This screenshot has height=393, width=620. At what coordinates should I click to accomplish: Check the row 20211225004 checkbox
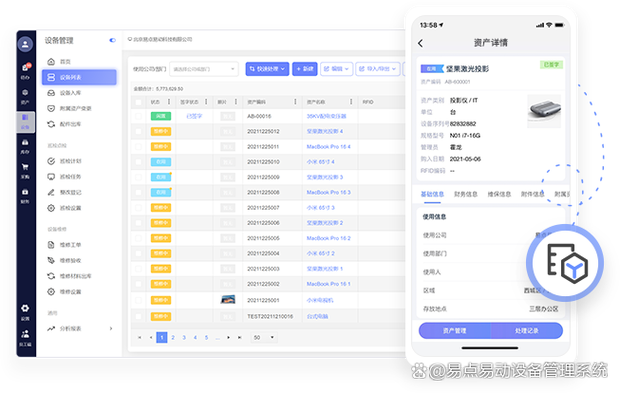tap(138, 253)
